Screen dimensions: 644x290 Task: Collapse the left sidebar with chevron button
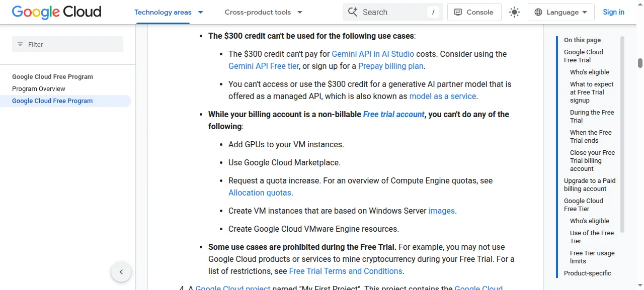click(x=121, y=272)
